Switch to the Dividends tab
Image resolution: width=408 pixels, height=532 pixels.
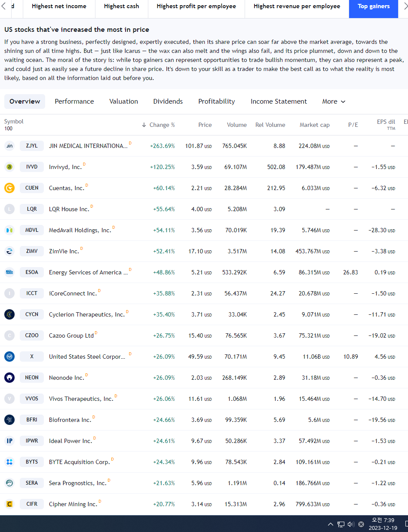[x=168, y=101]
